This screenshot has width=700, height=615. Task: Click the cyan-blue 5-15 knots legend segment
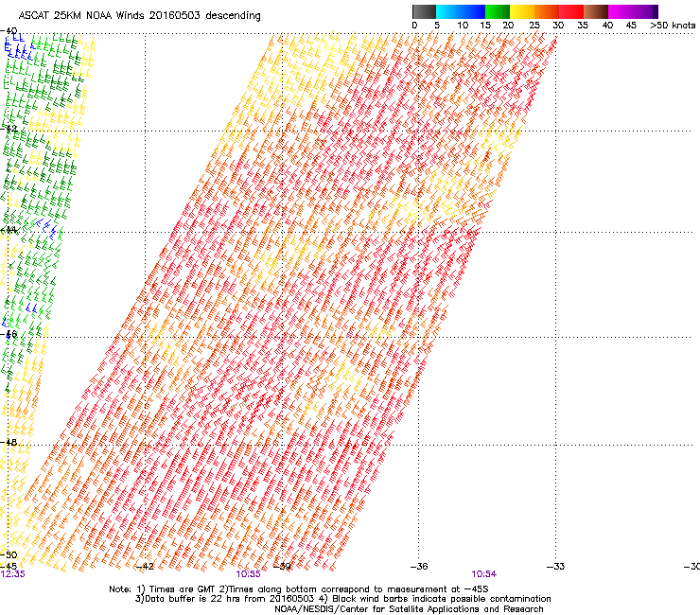[461, 11]
